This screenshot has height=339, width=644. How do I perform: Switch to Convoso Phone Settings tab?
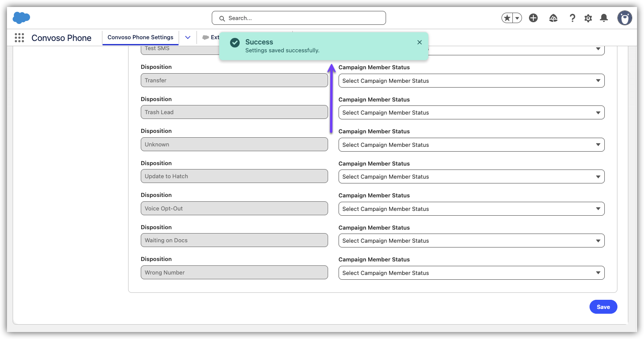point(140,37)
